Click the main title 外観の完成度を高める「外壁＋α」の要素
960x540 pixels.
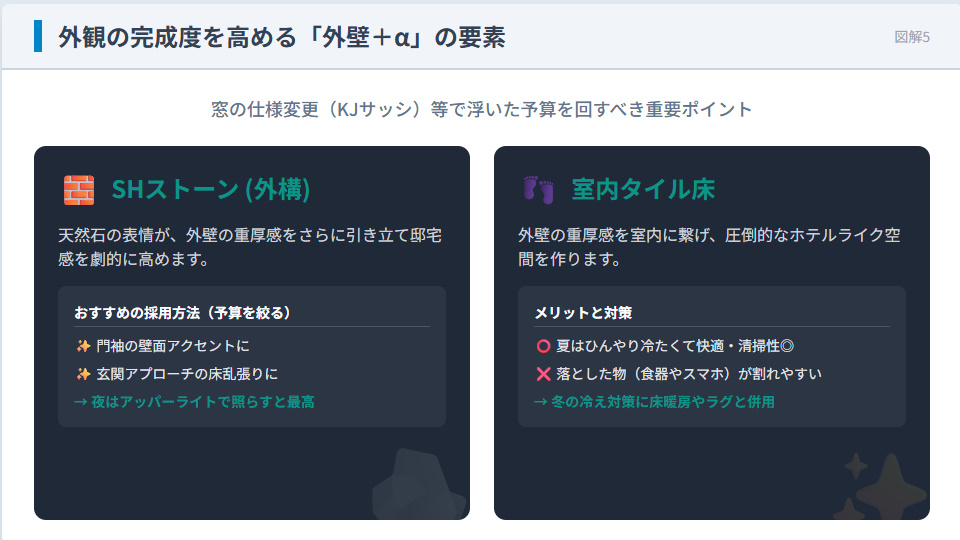pos(282,37)
